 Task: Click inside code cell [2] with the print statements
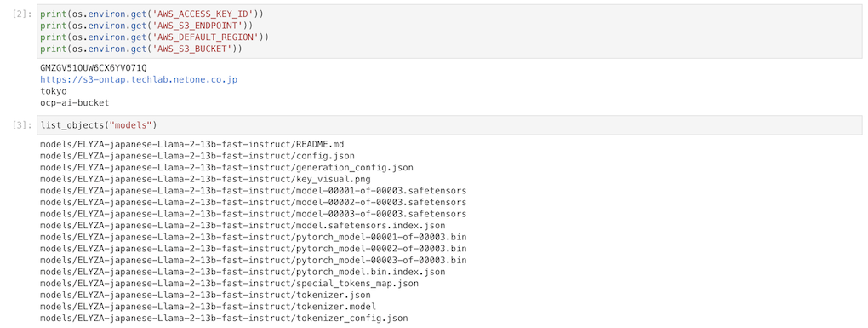pos(449,31)
